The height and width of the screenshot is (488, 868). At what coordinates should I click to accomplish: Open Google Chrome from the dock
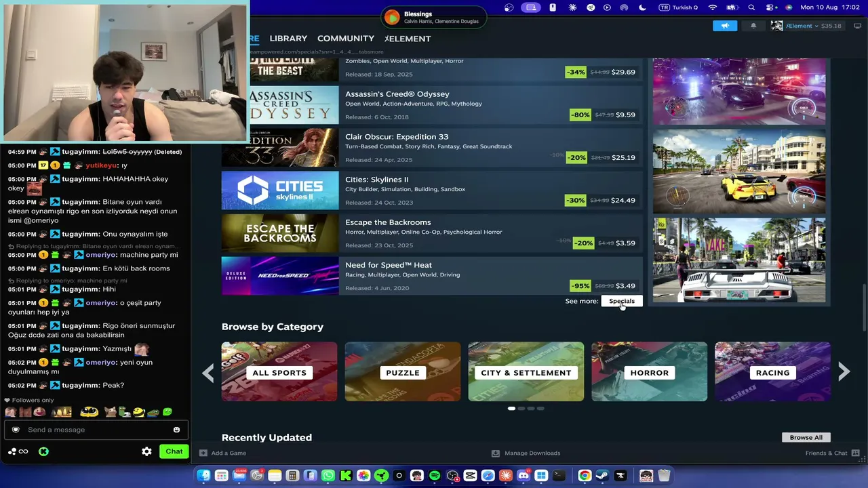585,476
